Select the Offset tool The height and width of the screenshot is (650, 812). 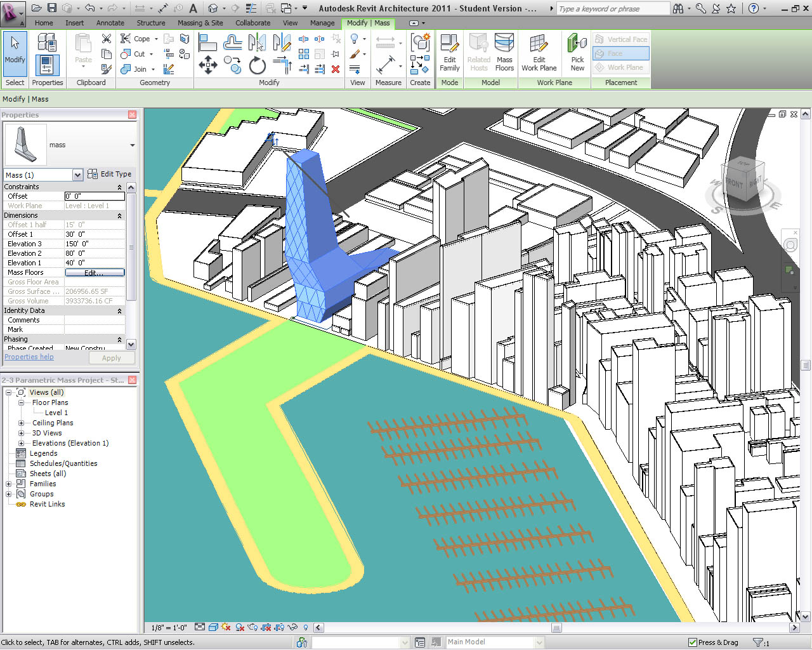coord(233,43)
